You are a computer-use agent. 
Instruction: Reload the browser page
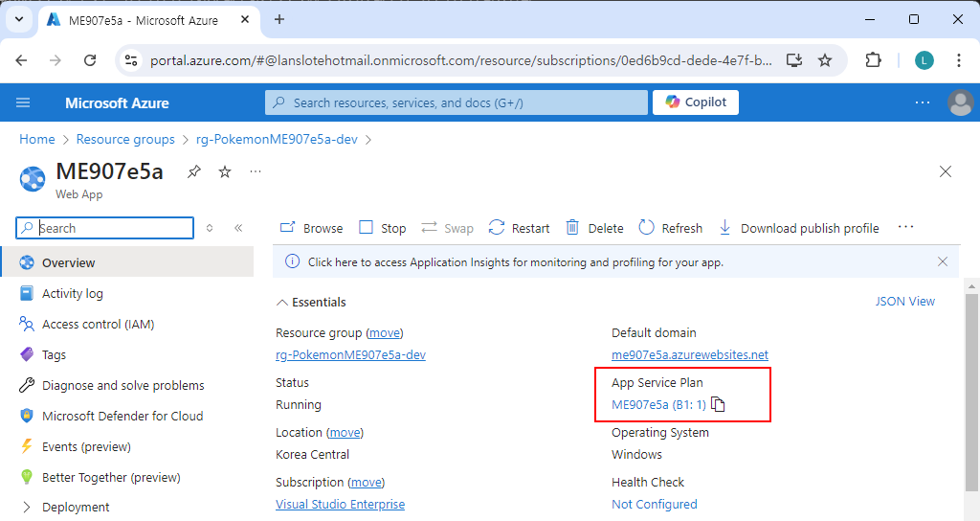(90, 60)
